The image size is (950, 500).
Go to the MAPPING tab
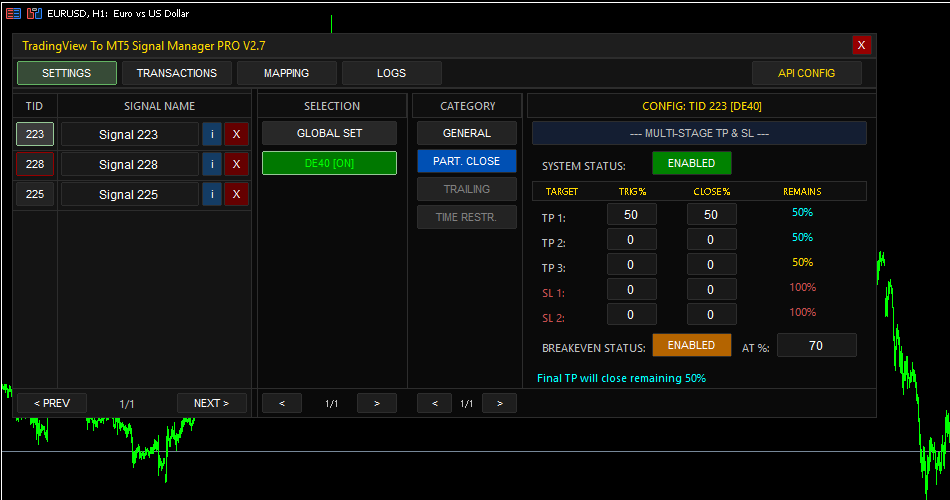tap(287, 73)
